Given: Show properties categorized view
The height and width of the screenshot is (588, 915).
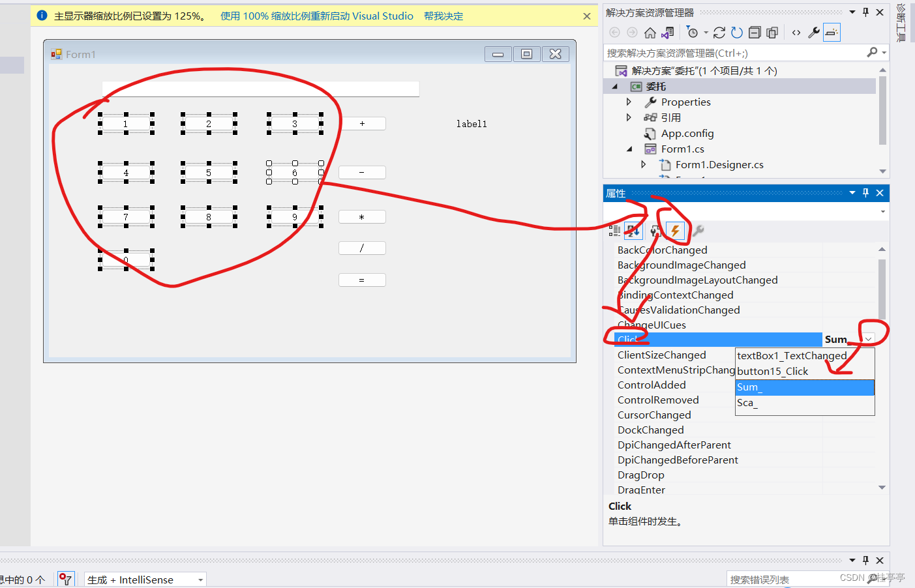Looking at the screenshot, I should click(x=614, y=230).
